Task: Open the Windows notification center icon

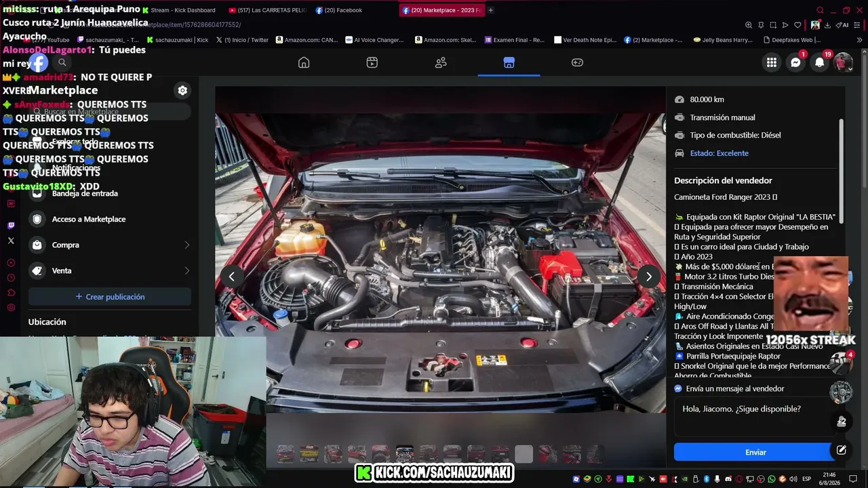Action: (x=853, y=479)
